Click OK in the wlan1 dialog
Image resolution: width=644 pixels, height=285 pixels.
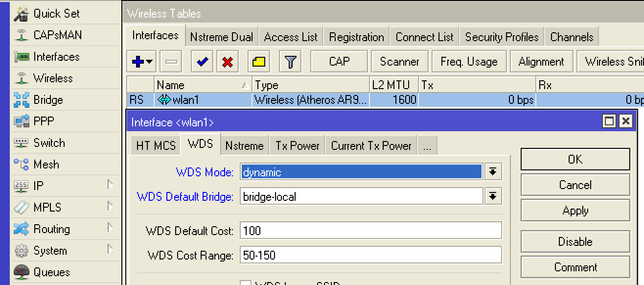(x=575, y=160)
